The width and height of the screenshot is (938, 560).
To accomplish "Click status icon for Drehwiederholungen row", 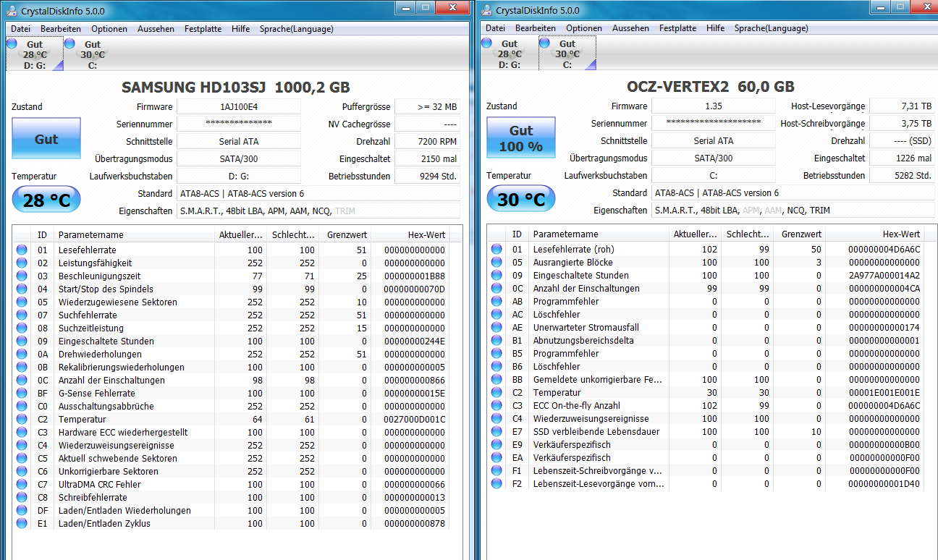I will (22, 355).
